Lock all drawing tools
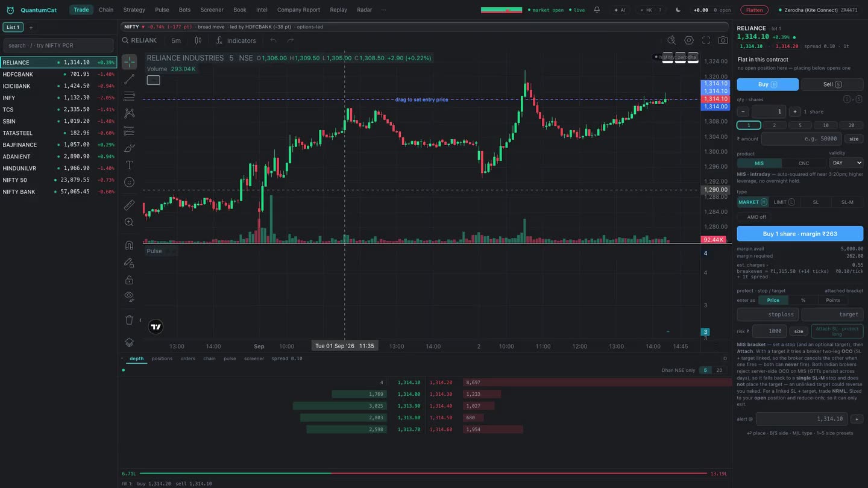Image resolution: width=868 pixels, height=488 pixels. [x=129, y=280]
